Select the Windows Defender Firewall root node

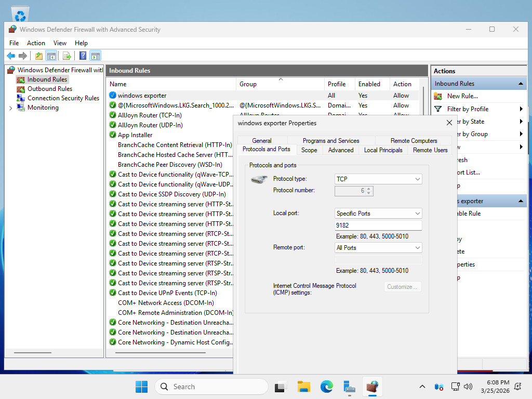60,70
